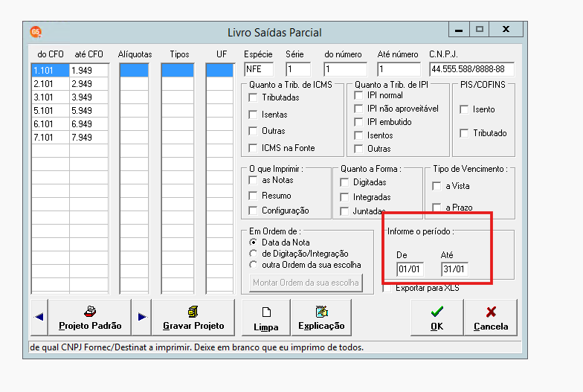Screen dimensions: 583x392
Task: Select CFO cell 7.949
Action: 89,137
